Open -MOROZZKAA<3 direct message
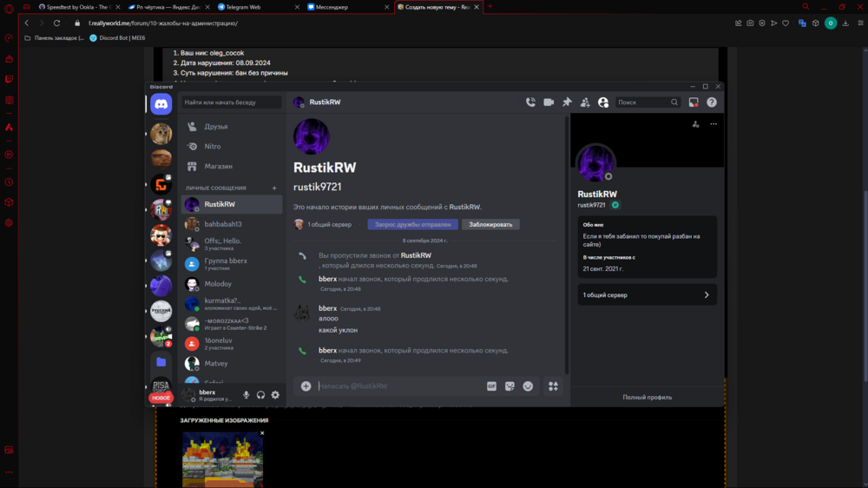Viewport: 868px width, 488px height. (x=232, y=324)
